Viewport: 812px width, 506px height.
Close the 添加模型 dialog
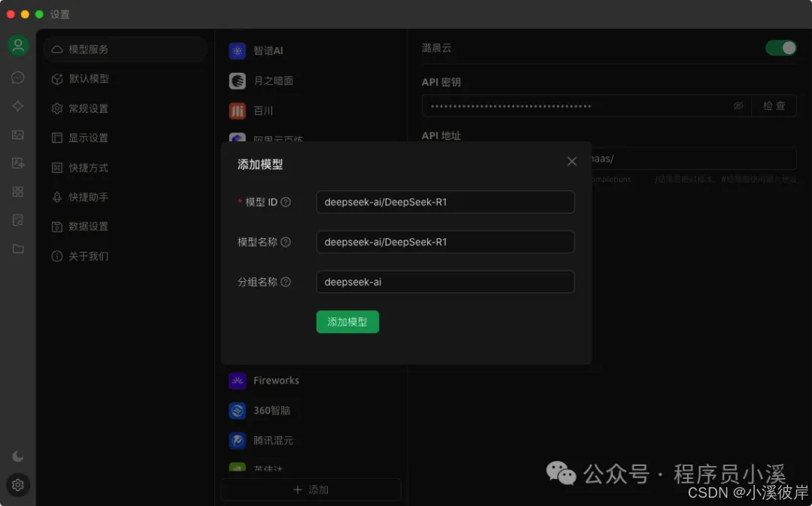coord(571,162)
